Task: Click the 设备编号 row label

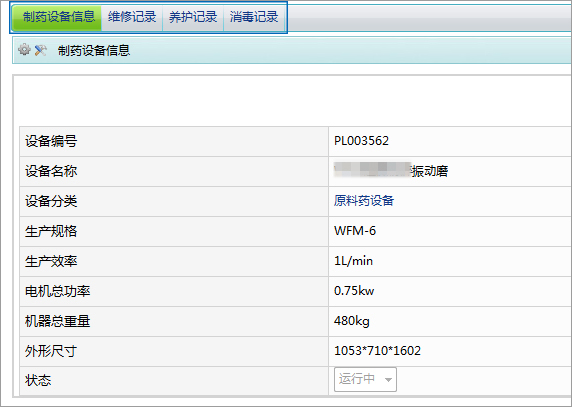Action: (51, 141)
